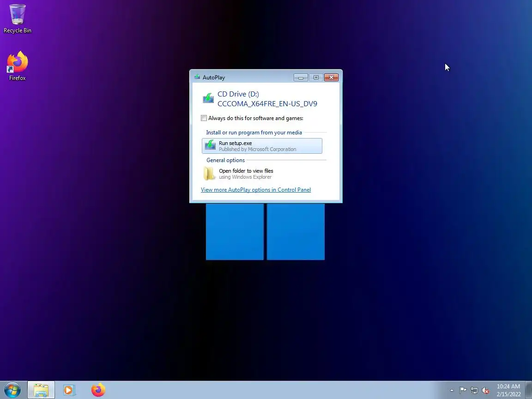The height and width of the screenshot is (399, 532).
Task: Click the muted volume tray icon
Action: pyautogui.click(x=485, y=391)
